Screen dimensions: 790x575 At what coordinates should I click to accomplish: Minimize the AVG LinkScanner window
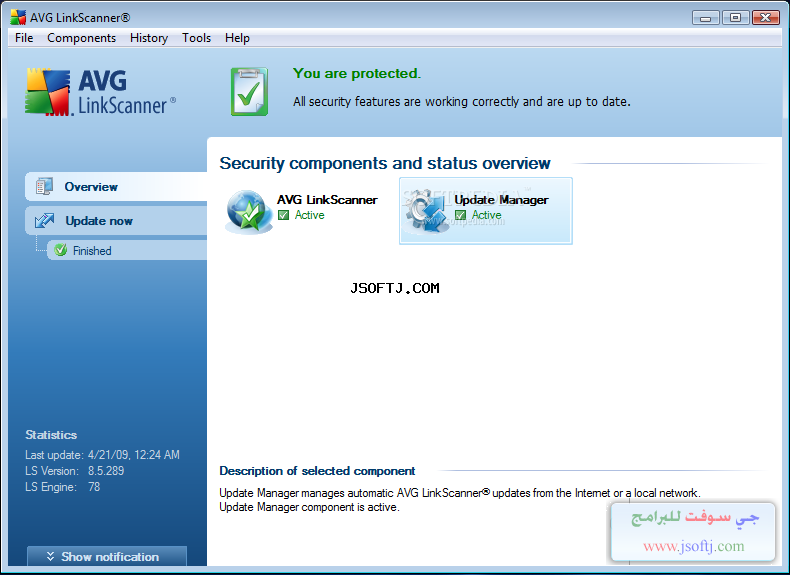705,18
